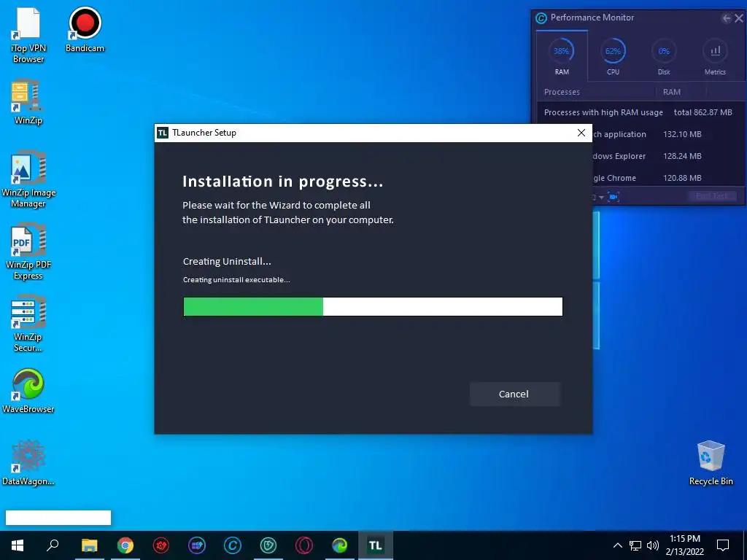Click the screen record icon in Performance Monitor
The width and height of the screenshot is (747, 560).
[614, 197]
